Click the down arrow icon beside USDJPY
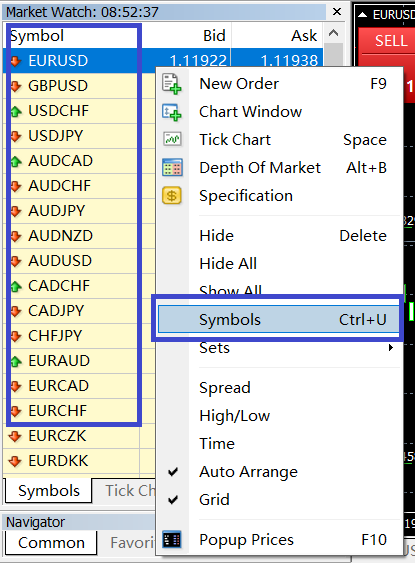The image size is (415, 563). click(x=15, y=136)
